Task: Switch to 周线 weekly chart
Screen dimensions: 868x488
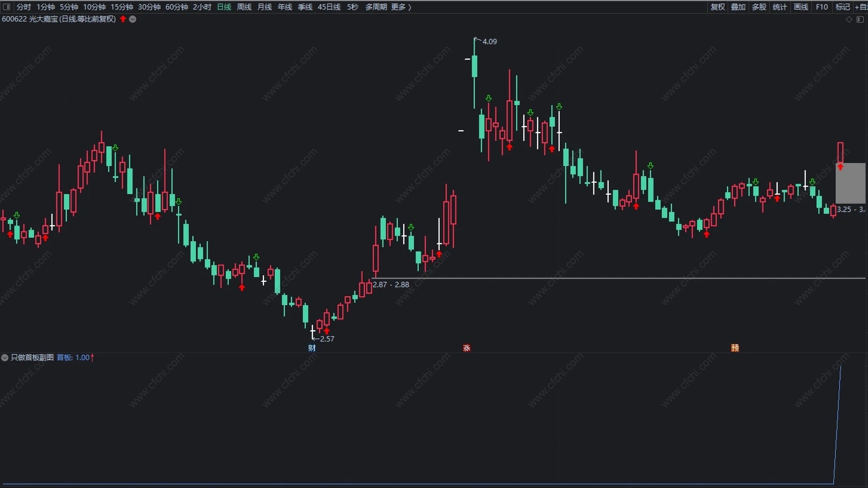Action: [244, 7]
